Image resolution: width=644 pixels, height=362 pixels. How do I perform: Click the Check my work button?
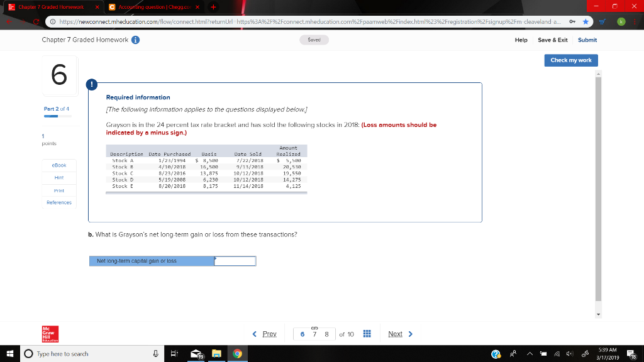tap(570, 60)
